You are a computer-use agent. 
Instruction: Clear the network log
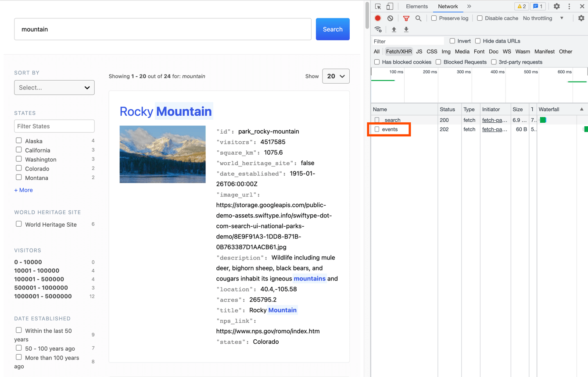tap(390, 18)
